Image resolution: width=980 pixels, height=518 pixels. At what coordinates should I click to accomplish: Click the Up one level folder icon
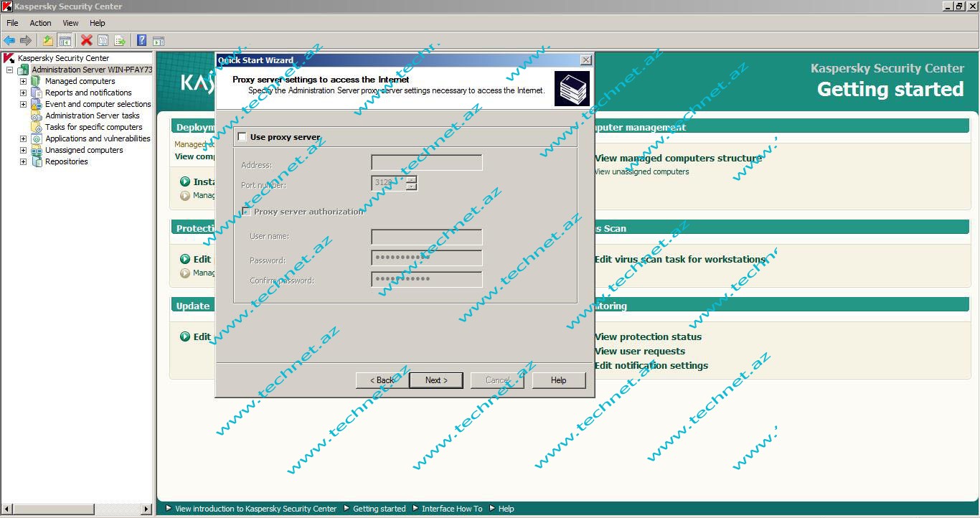pos(48,41)
